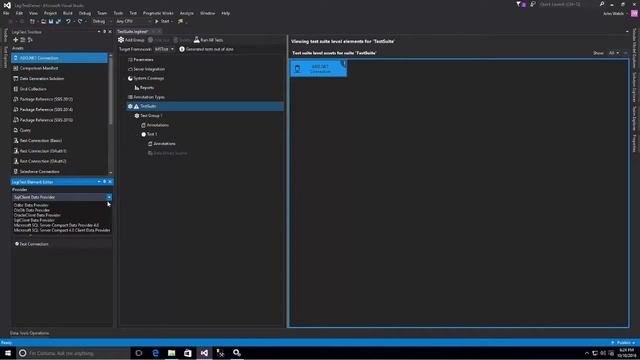Screen dimensions: 640x360
Task: Click the Publish button in status bar
Action: point(623,343)
